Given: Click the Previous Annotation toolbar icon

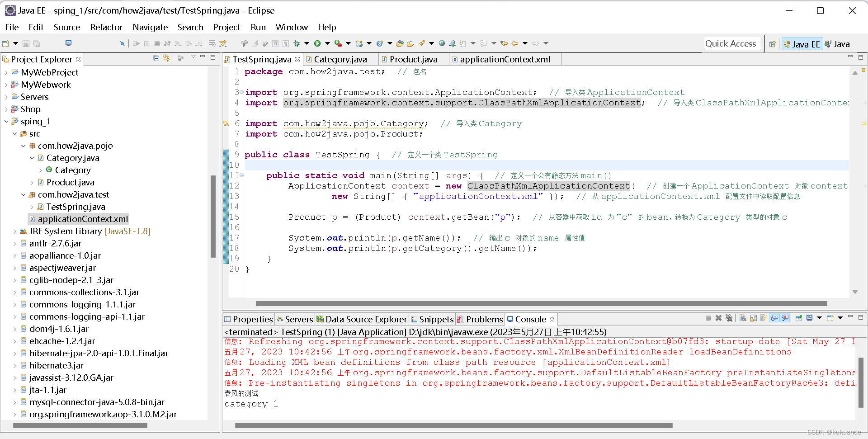Looking at the screenshot, I should pos(483,43).
